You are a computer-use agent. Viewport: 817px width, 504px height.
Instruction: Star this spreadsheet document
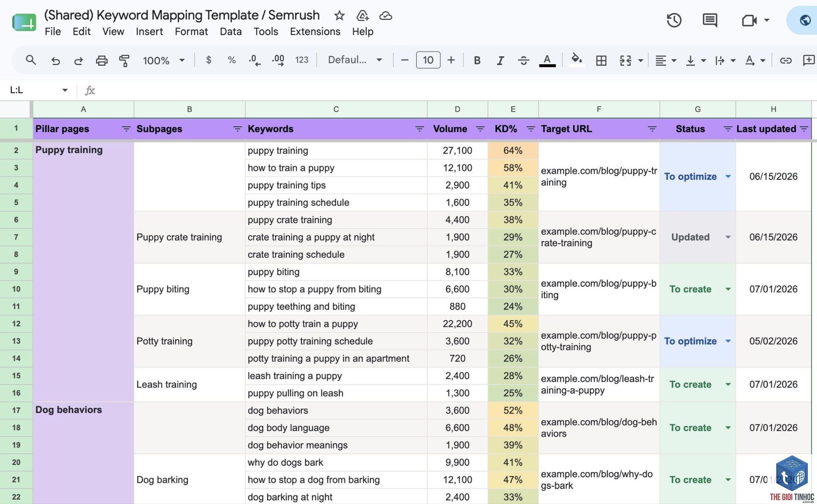click(x=339, y=16)
